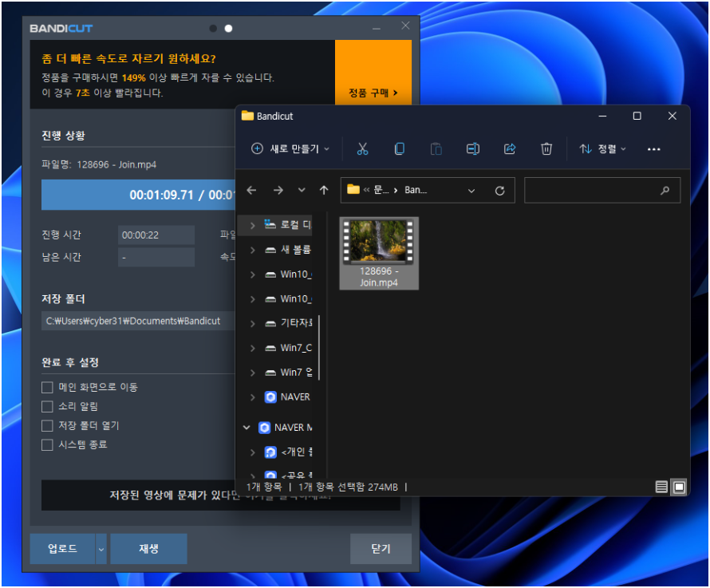Open the address bar history dropdown
Screen dimensions: 710x588
pos(471,191)
